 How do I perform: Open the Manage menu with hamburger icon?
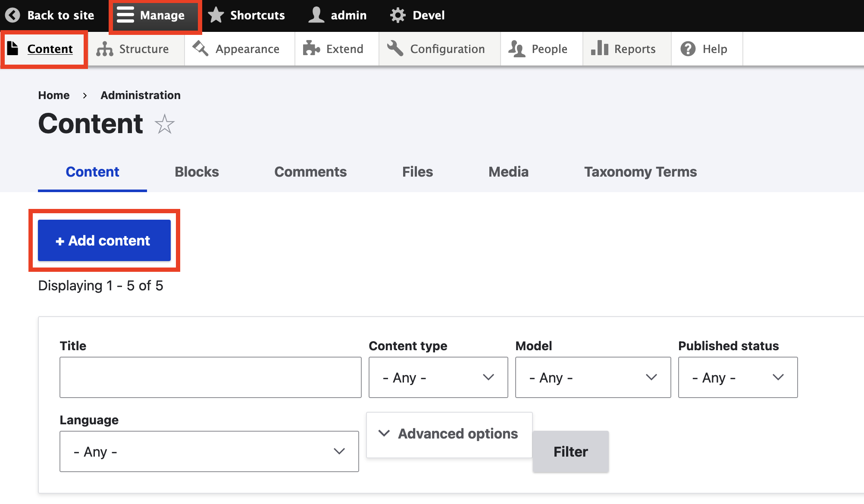(126, 15)
